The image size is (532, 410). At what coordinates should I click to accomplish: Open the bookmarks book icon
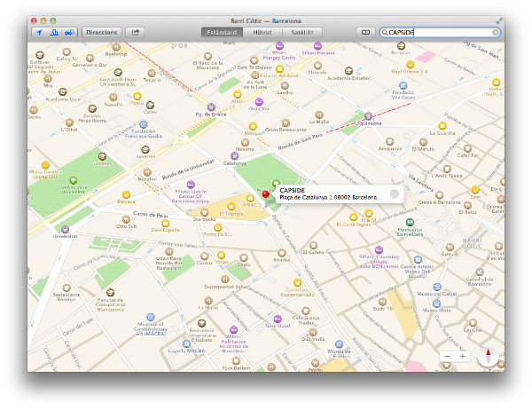pyautogui.click(x=365, y=32)
